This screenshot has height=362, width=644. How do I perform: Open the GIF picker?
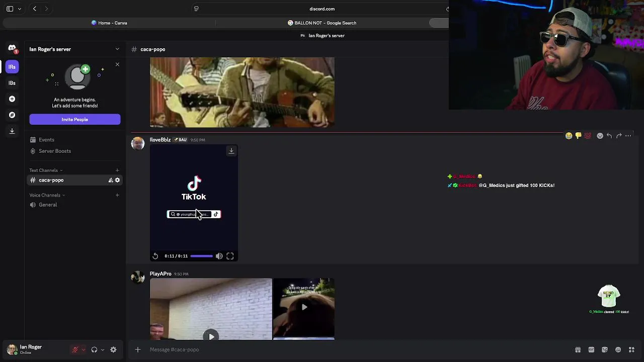pyautogui.click(x=591, y=350)
